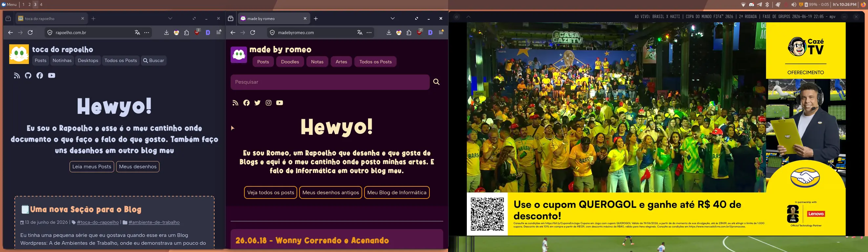
Task: Open the Twitter icon on made by romeo
Action: (258, 103)
